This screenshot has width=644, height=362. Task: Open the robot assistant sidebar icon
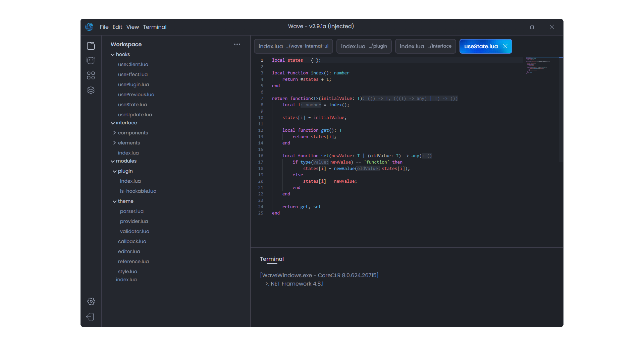click(x=91, y=60)
